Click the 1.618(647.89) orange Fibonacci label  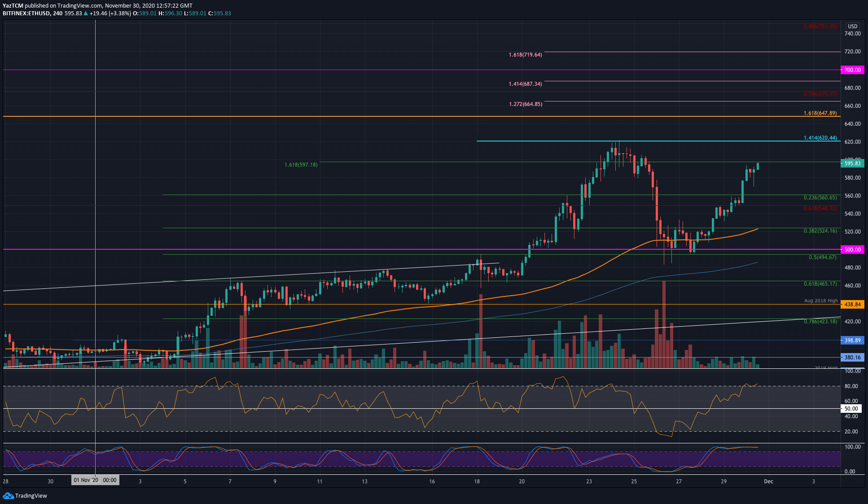[820, 113]
